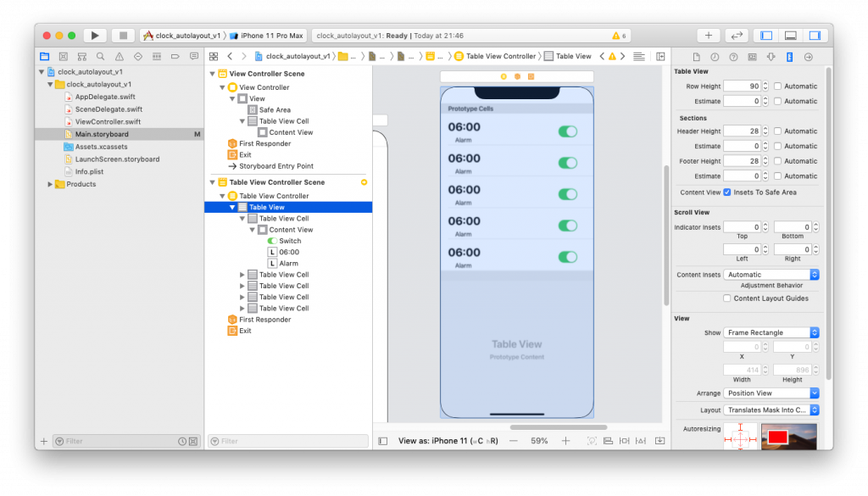This screenshot has width=868, height=496.
Task: Choose the iPhone 11 Pro Max destination
Action: pyautogui.click(x=266, y=36)
